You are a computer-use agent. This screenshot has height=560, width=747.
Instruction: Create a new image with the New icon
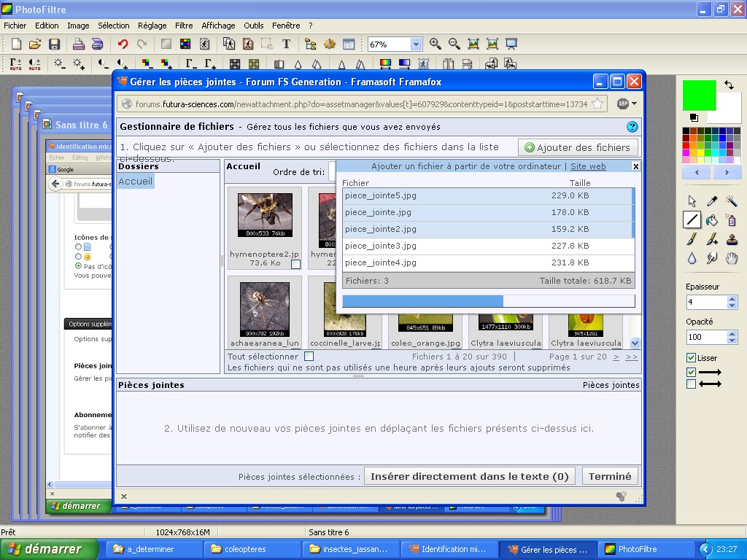pos(16,44)
